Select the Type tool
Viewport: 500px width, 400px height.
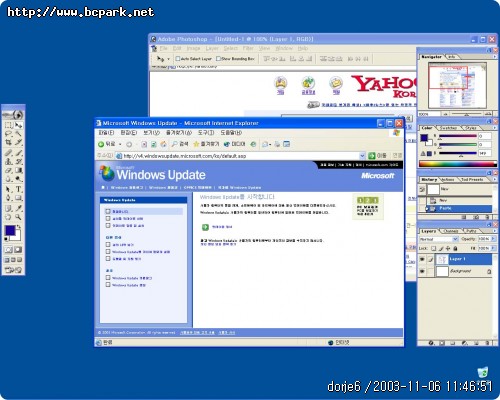(19, 189)
